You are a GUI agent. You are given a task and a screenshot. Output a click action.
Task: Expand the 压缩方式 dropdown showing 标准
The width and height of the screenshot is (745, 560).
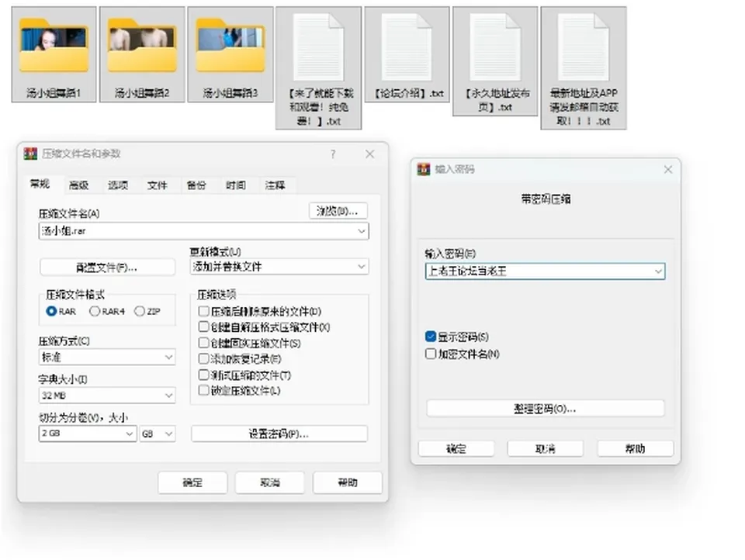[x=107, y=358]
